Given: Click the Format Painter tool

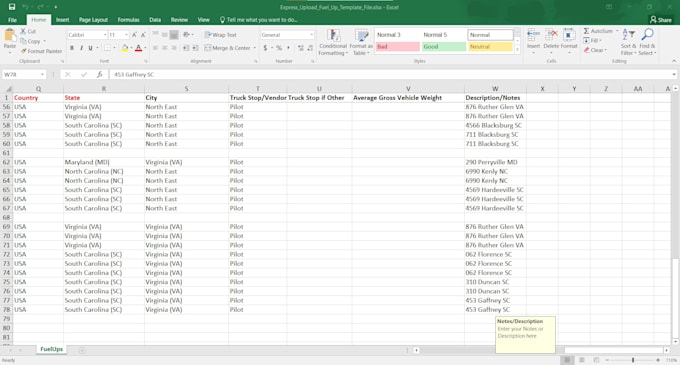Looking at the screenshot, I should [x=42, y=51].
